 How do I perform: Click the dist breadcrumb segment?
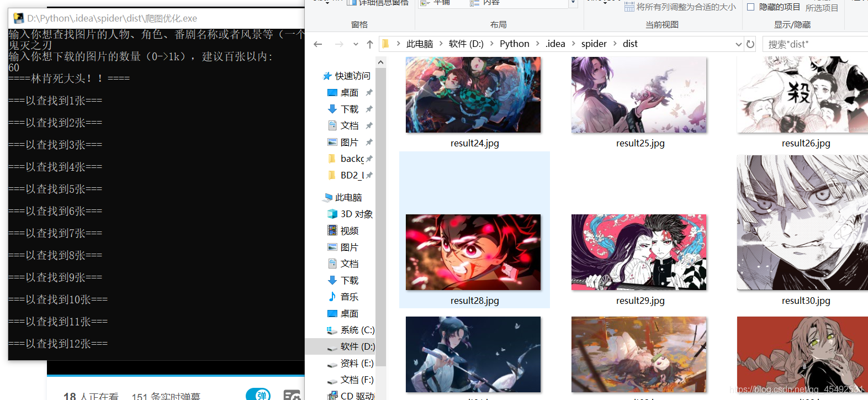point(630,44)
